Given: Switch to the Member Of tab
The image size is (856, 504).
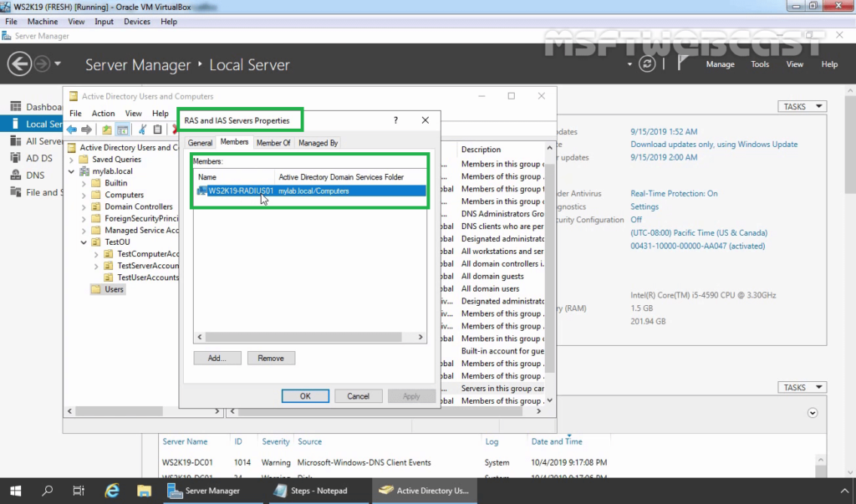Looking at the screenshot, I should (x=273, y=143).
